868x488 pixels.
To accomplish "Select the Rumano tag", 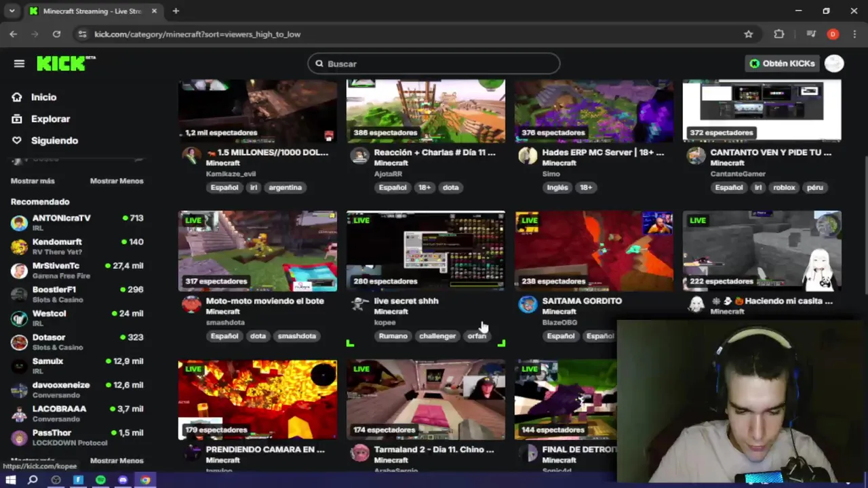I will tap(393, 336).
